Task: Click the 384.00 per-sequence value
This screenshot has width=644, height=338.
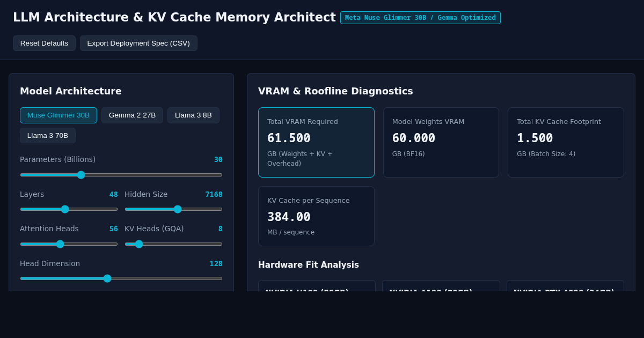Action: tap(289, 217)
